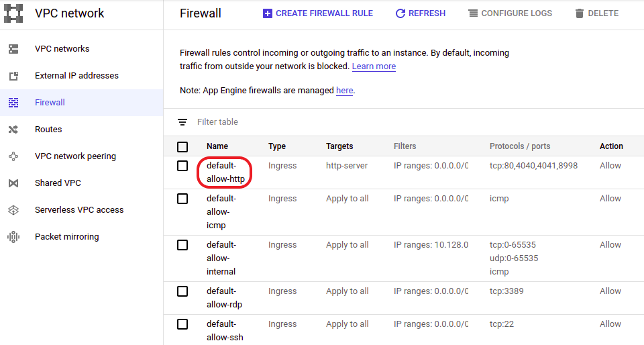Click Allow action of default-allow-rdp row
The width and height of the screenshot is (644, 345).
click(610, 291)
